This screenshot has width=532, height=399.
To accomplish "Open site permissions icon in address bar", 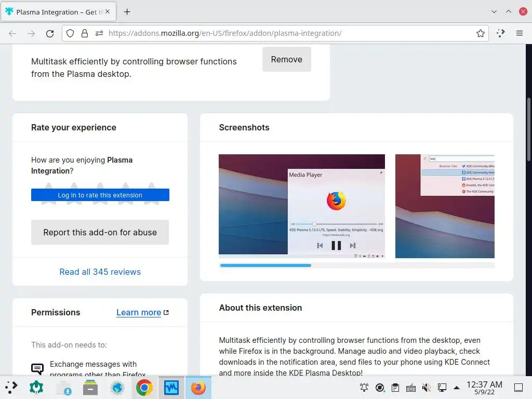I will pyautogui.click(x=99, y=33).
